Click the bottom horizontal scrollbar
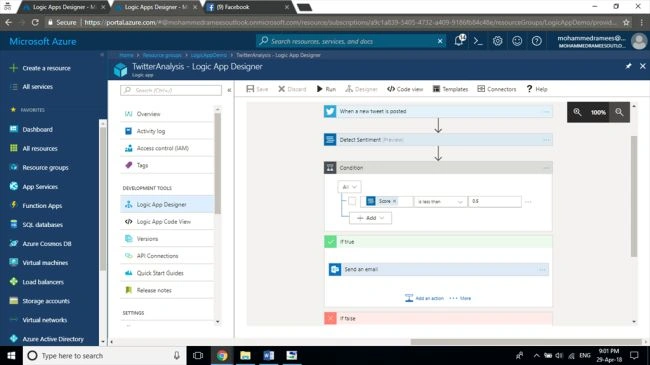The image size is (650, 365). pyautogui.click(x=526, y=342)
